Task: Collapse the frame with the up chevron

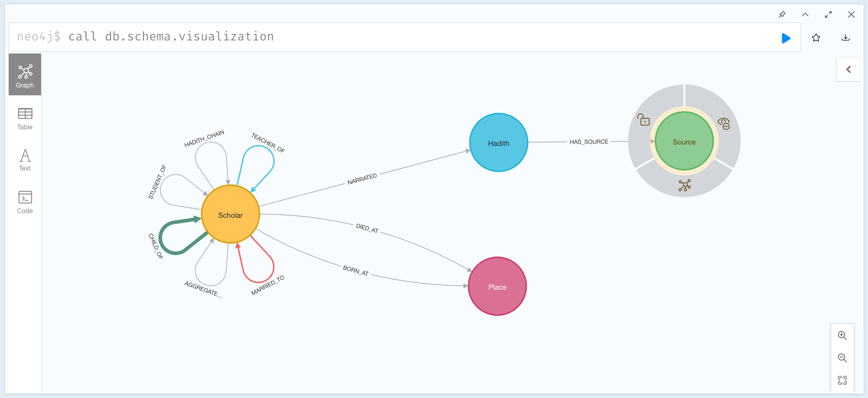Action: click(805, 14)
